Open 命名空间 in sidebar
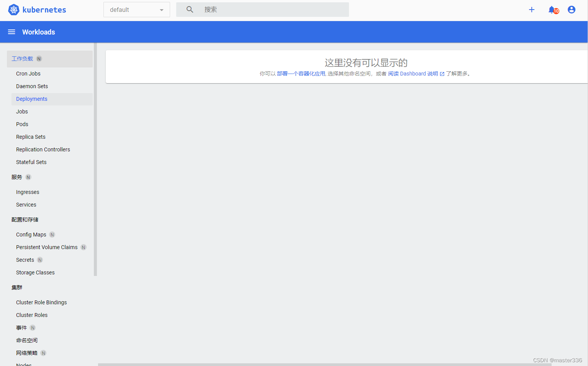 click(27, 340)
